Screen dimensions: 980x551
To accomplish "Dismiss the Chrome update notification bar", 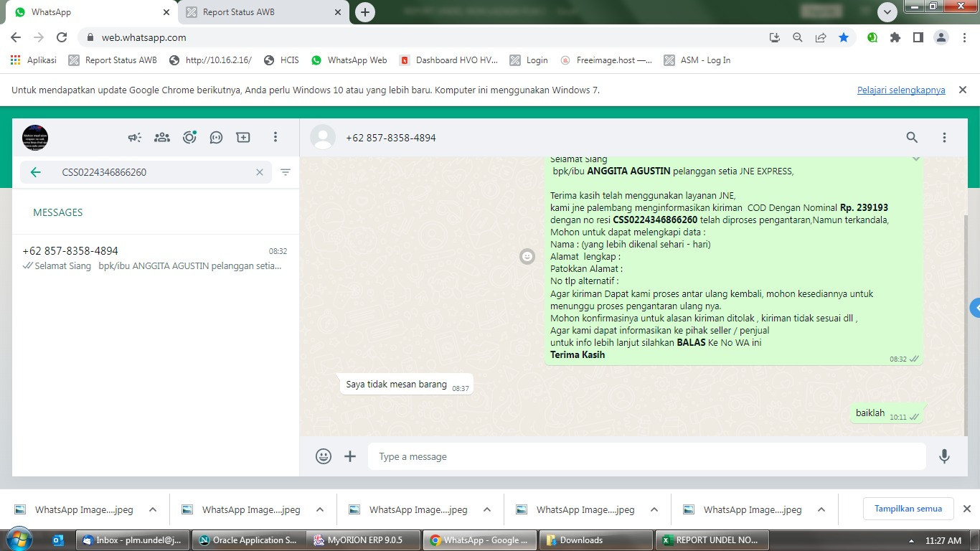I will (x=963, y=90).
